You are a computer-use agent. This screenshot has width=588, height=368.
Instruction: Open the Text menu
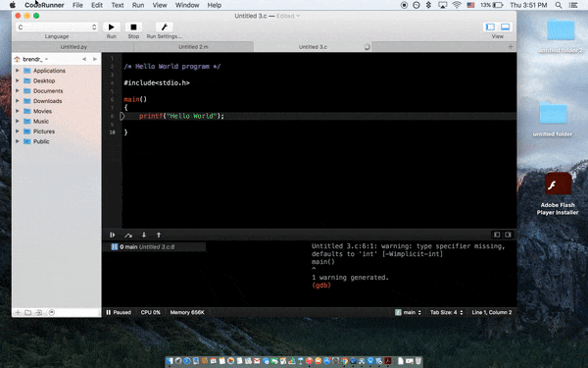(x=118, y=5)
